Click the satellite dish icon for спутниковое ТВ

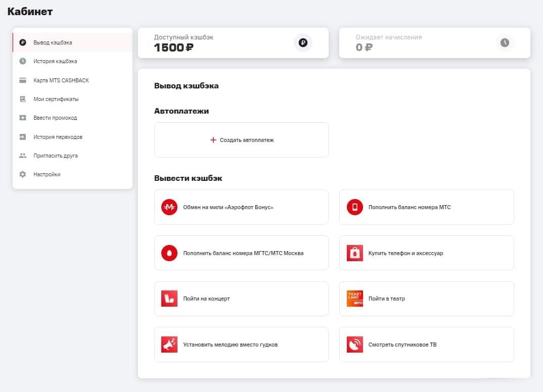coord(354,345)
